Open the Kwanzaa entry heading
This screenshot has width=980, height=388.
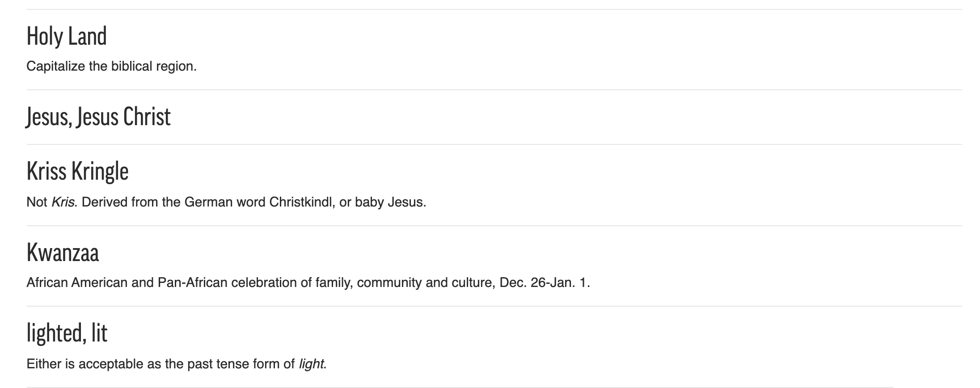[63, 253]
